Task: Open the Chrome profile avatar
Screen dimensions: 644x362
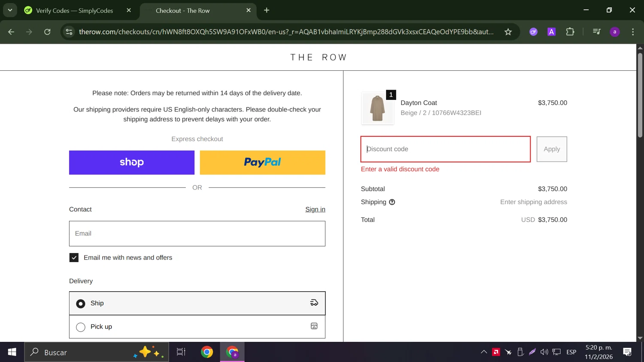Action: click(615, 32)
